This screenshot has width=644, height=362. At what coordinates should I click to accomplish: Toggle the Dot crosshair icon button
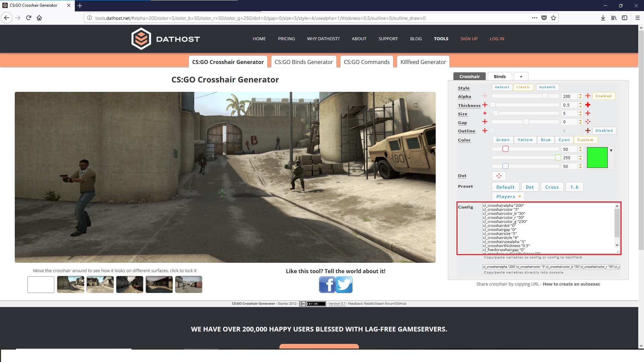(499, 176)
